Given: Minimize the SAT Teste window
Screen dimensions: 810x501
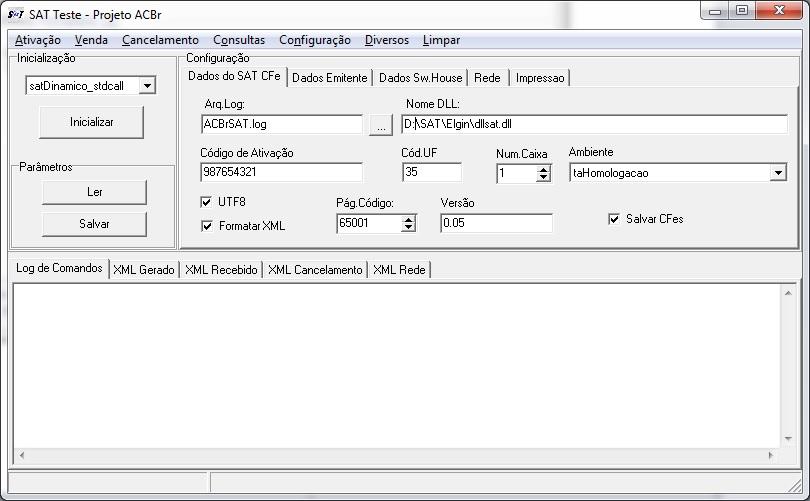Looking at the screenshot, I should [x=714, y=11].
